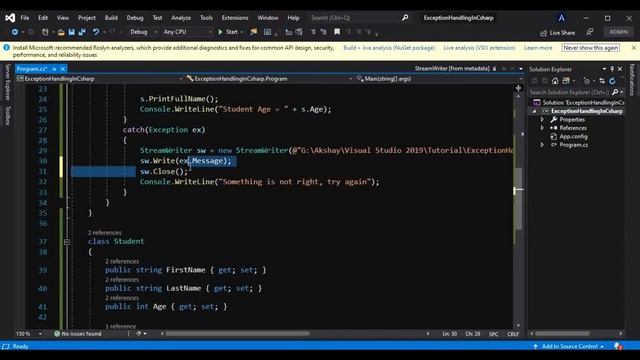Click the pending changes filter clock icon
640x360 pixels.
click(587, 81)
